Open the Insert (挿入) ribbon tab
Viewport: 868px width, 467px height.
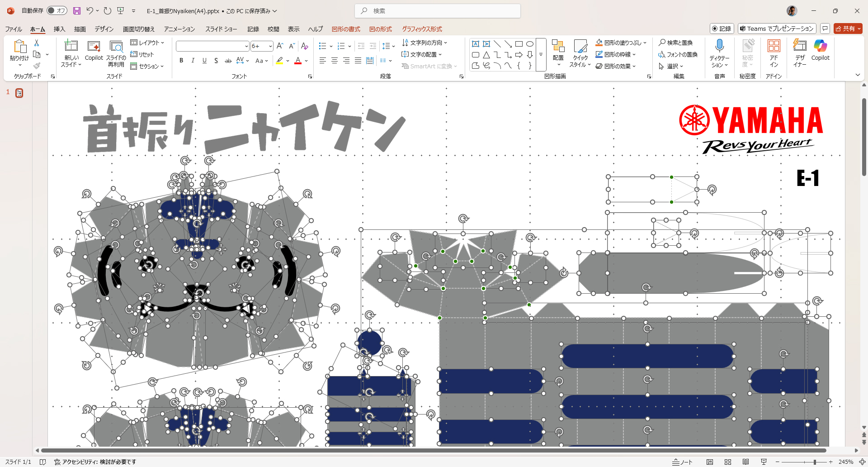point(59,29)
